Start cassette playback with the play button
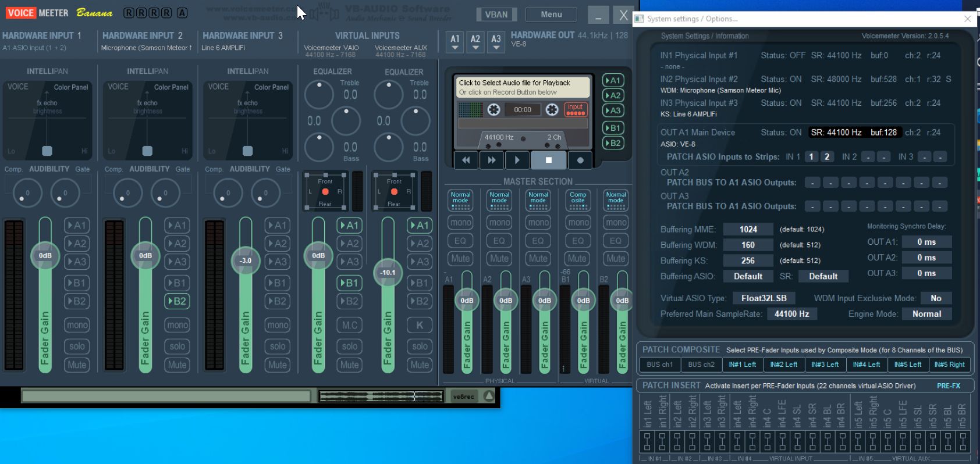Screen dimensions: 980x464 [x=517, y=160]
